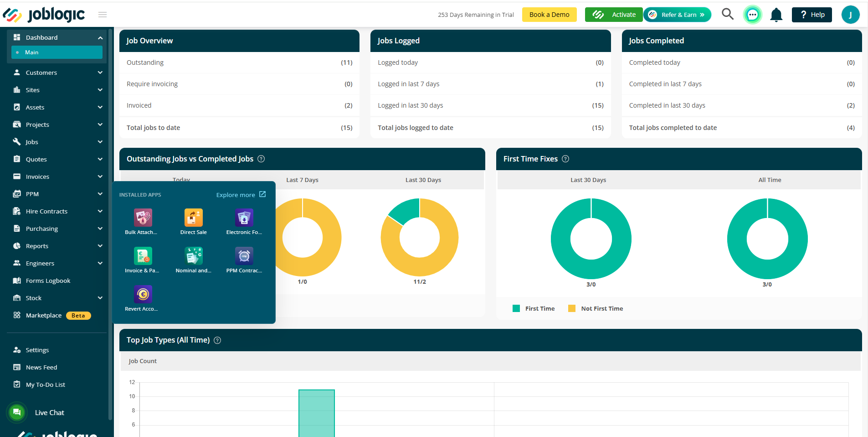Click the teal bar in Top Job Types chart
This screenshot has height=437, width=868.
pyautogui.click(x=317, y=413)
